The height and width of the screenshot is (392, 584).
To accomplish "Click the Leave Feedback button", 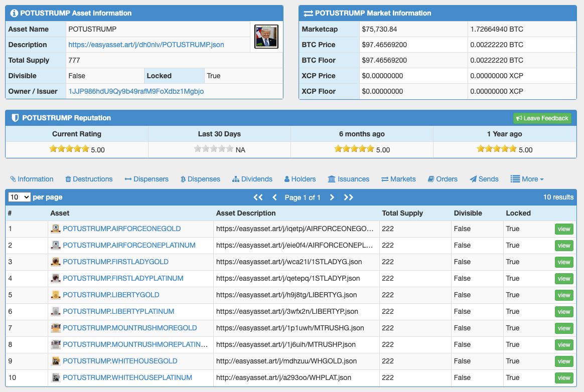I will tap(542, 118).
